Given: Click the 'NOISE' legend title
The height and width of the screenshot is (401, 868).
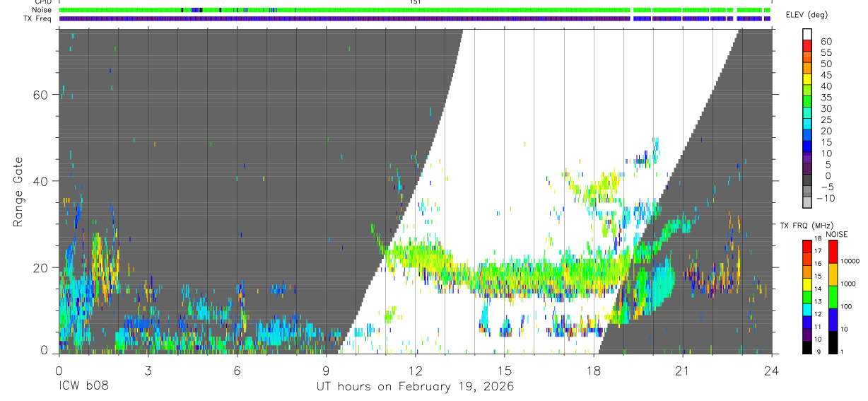Looking at the screenshot, I should (x=836, y=234).
